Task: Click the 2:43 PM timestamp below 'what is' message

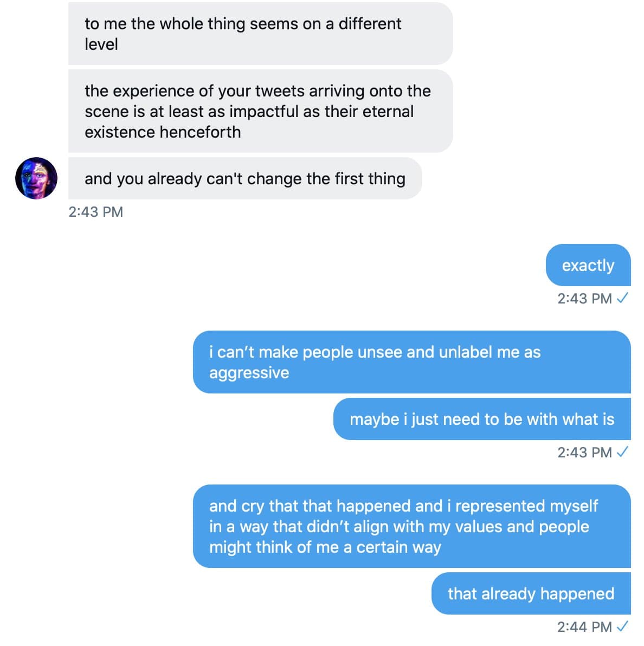Action: pyautogui.click(x=584, y=452)
